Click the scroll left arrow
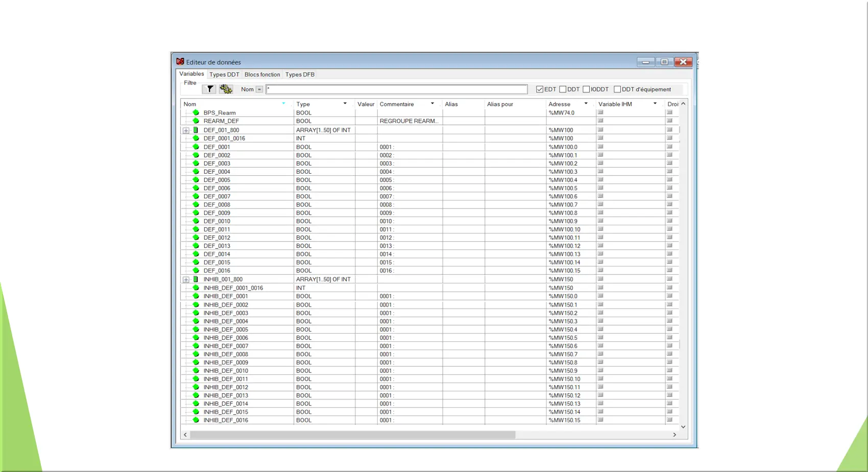868x472 pixels. tap(185, 435)
